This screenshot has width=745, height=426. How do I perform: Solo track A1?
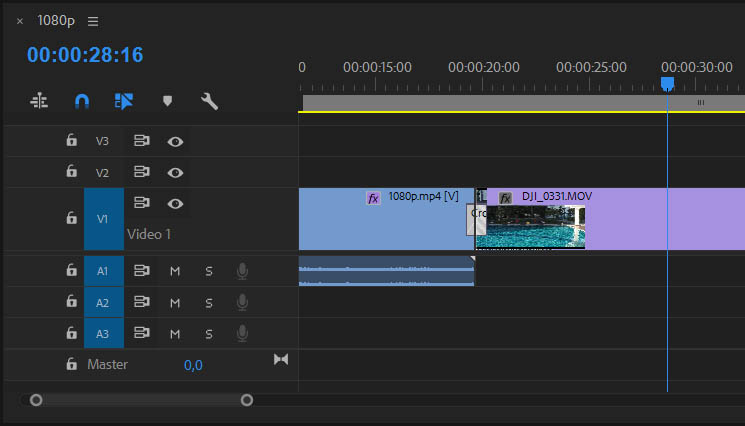[209, 271]
